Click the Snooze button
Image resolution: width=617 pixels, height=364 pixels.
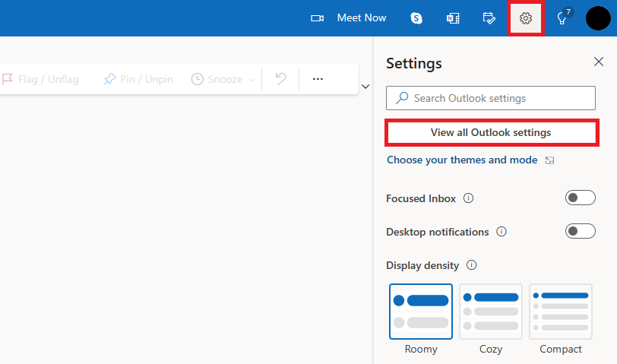pos(217,79)
